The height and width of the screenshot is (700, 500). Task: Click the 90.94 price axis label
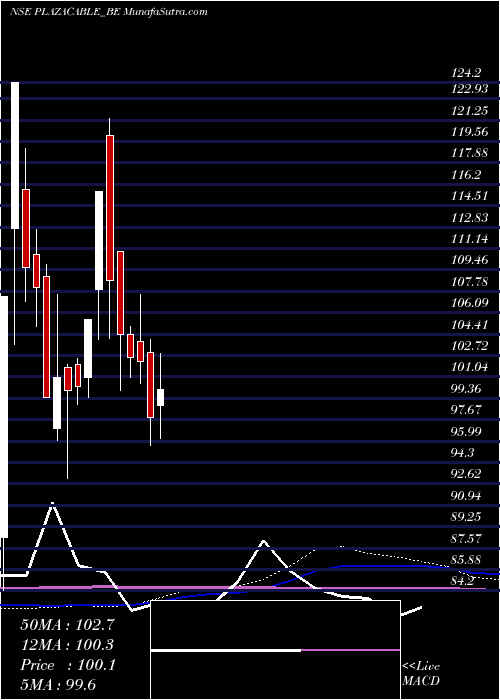(467, 495)
